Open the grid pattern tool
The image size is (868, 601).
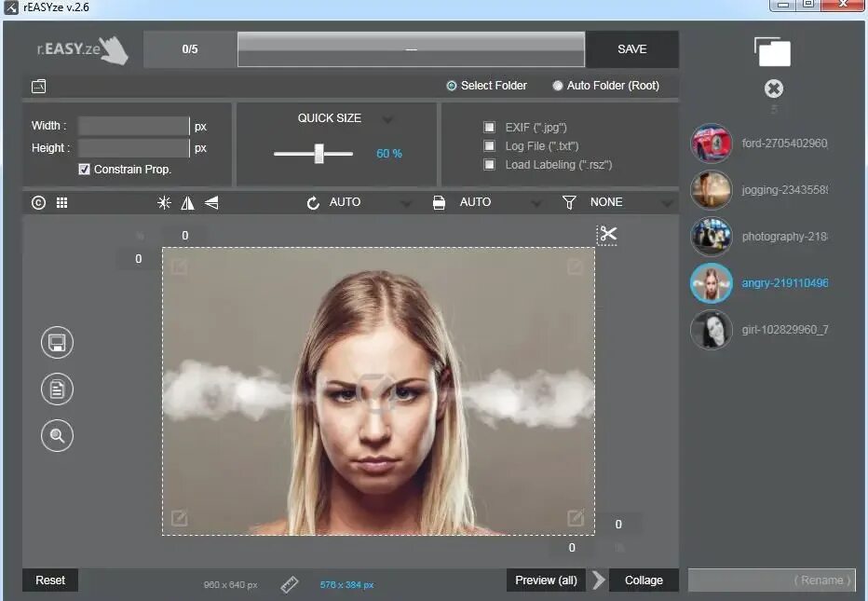click(62, 203)
